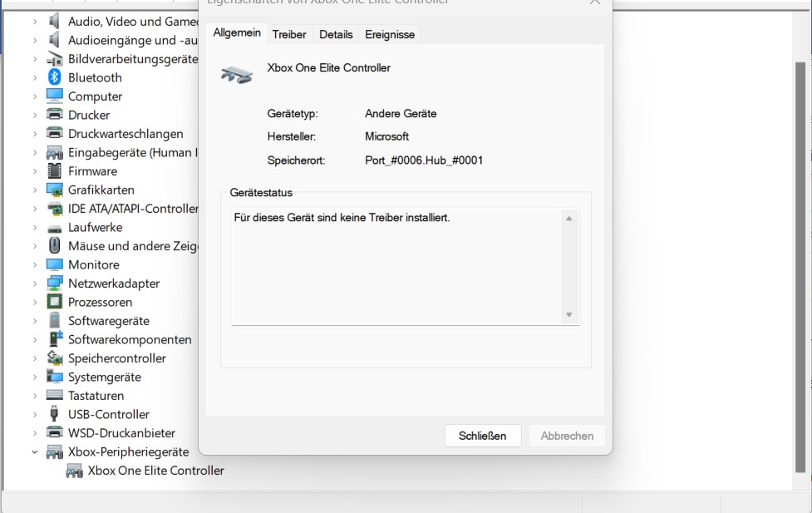Select the Speichercontroller tree label
This screenshot has height=513, width=812.
[117, 358]
